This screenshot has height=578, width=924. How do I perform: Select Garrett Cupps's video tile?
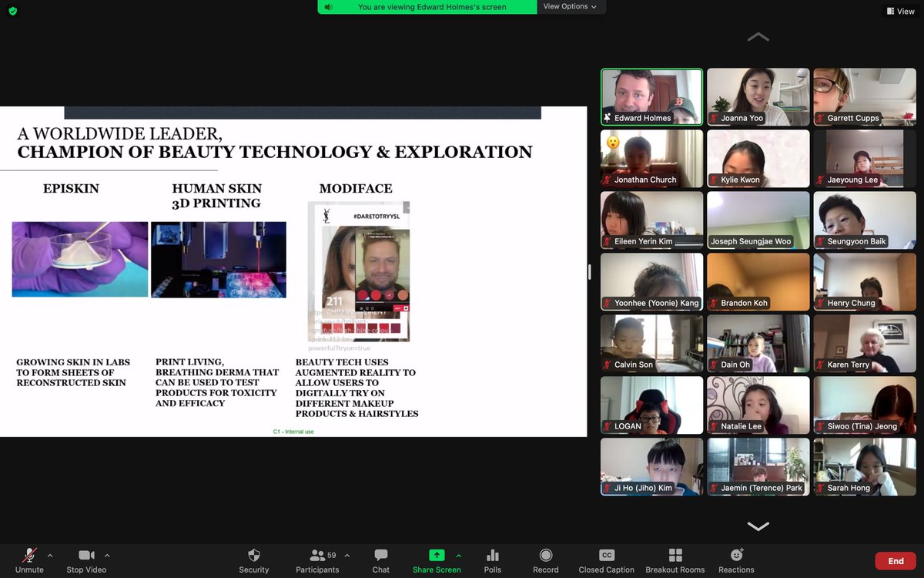[865, 97]
